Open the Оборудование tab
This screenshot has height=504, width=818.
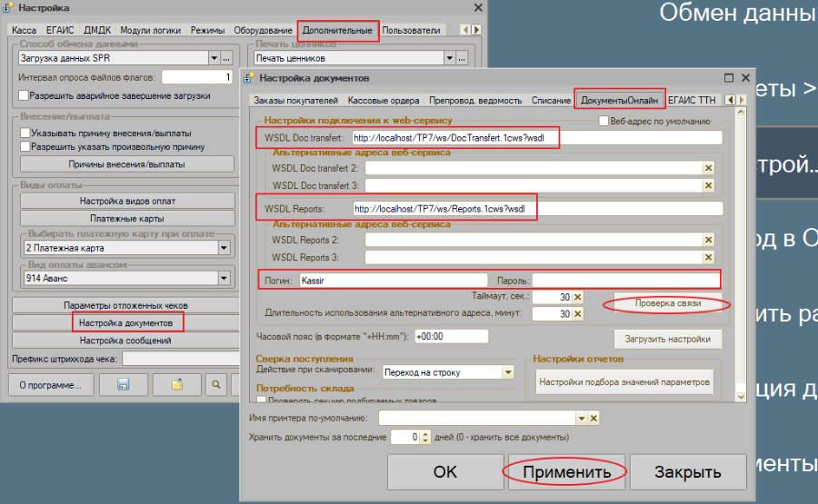click(263, 30)
